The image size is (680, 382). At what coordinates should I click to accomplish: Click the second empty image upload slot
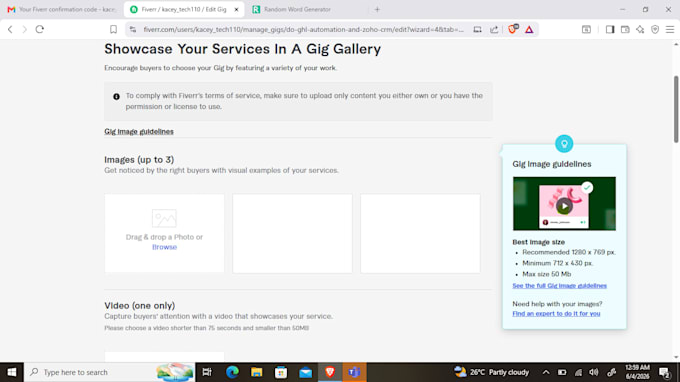coord(292,233)
